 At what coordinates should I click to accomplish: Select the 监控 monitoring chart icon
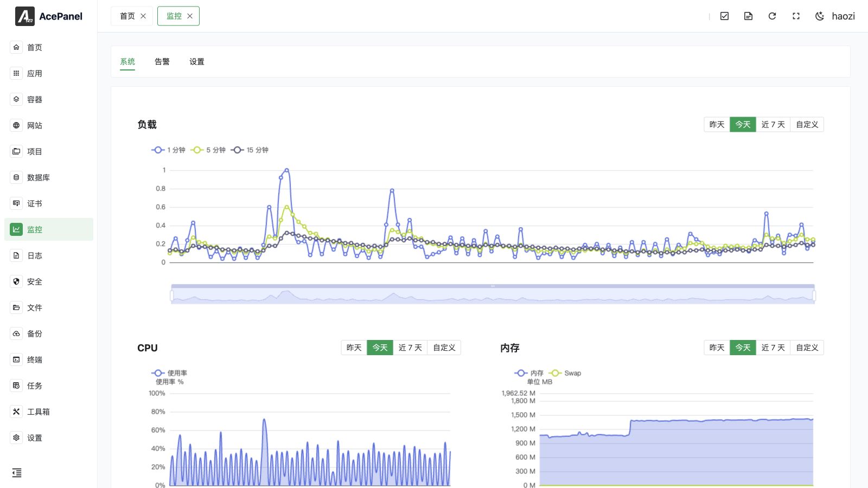pos(16,229)
